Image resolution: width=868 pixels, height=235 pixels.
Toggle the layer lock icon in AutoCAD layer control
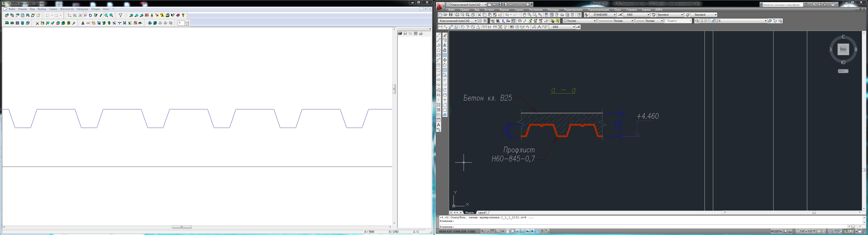click(x=714, y=21)
